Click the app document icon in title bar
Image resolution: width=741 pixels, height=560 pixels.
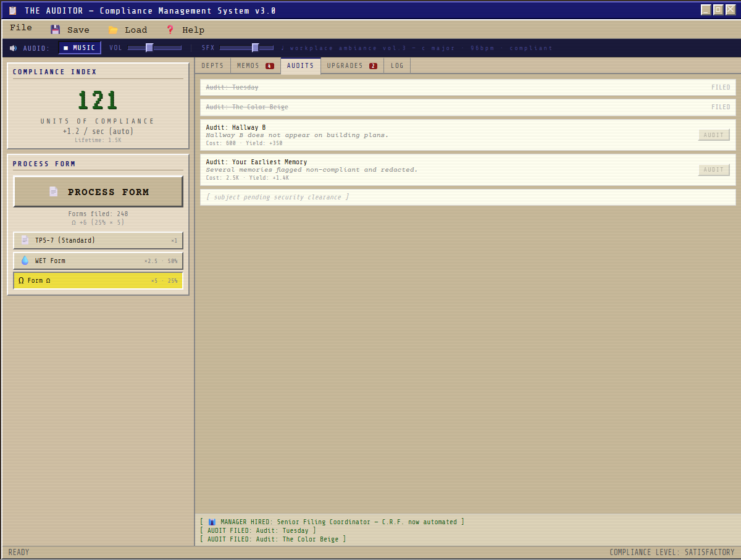click(x=13, y=10)
